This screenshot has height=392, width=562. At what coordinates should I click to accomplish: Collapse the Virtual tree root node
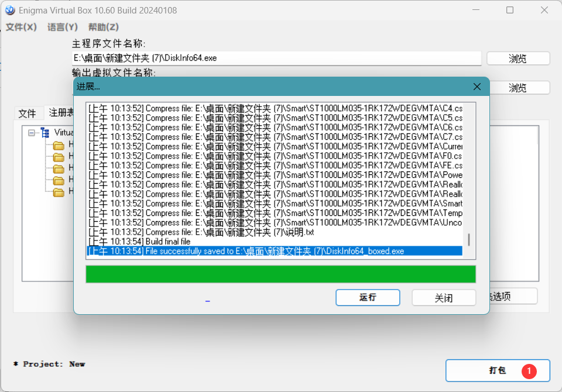[32, 133]
